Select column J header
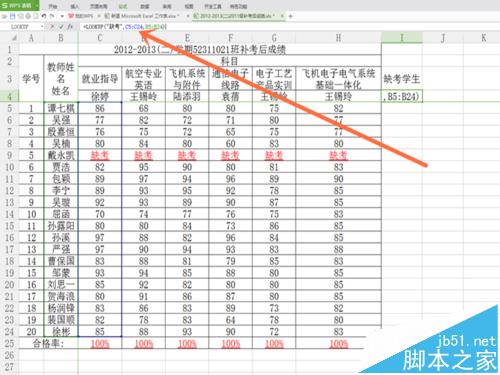Viewport: 500px width, 375px height. 443,38
